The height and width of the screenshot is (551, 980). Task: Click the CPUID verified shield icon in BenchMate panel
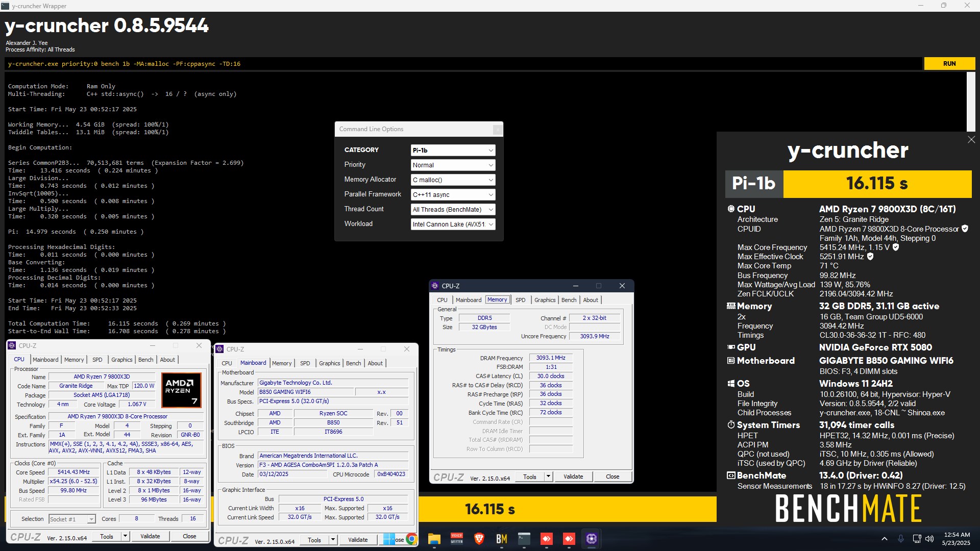(965, 229)
